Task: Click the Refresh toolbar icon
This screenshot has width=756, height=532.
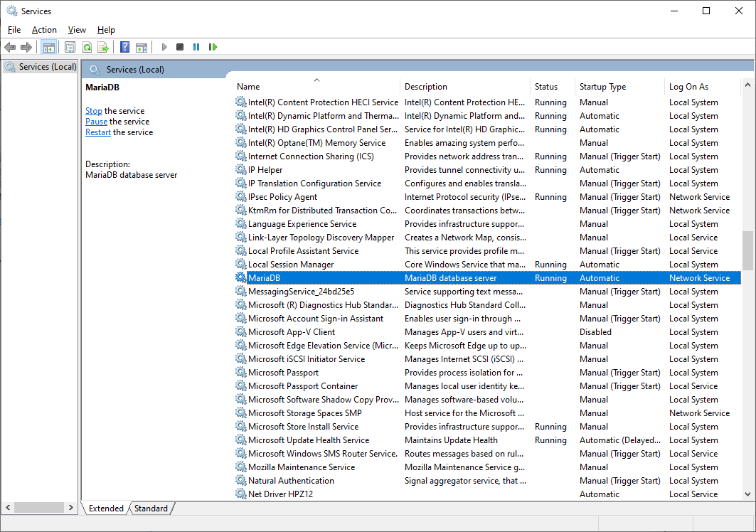Action: click(x=87, y=47)
